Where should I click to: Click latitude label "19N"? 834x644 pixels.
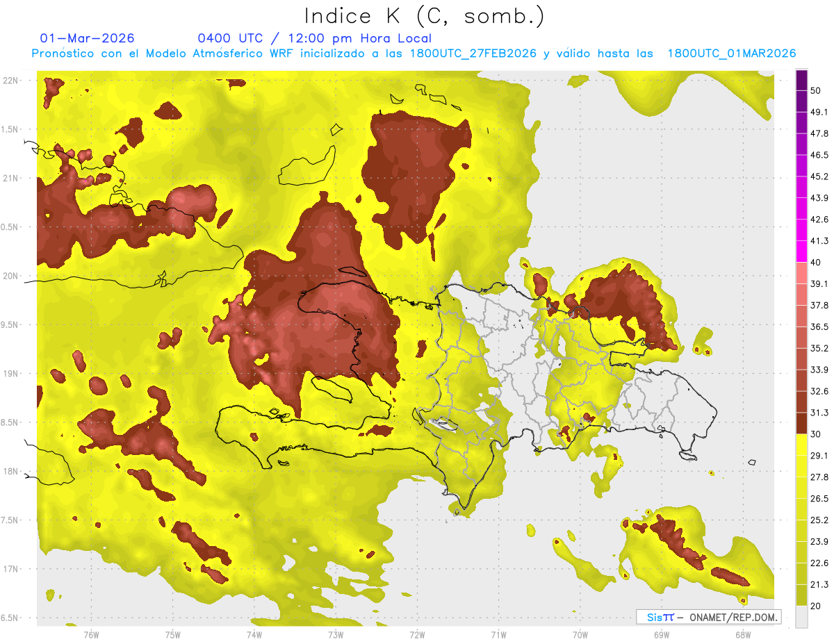point(10,374)
